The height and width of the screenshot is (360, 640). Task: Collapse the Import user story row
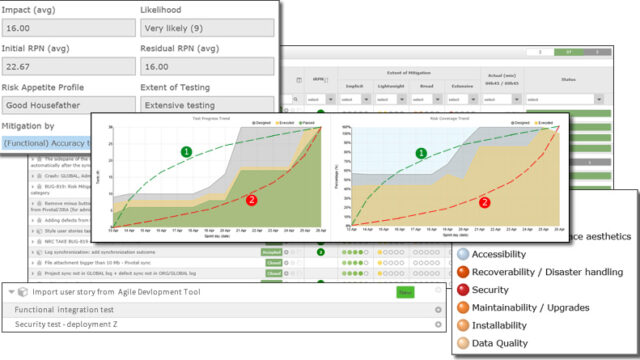click(11, 292)
